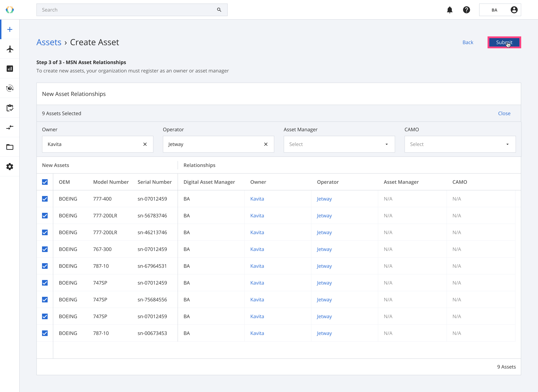Click the BA organization box
The height and width of the screenshot is (392, 538).
[x=500, y=10]
